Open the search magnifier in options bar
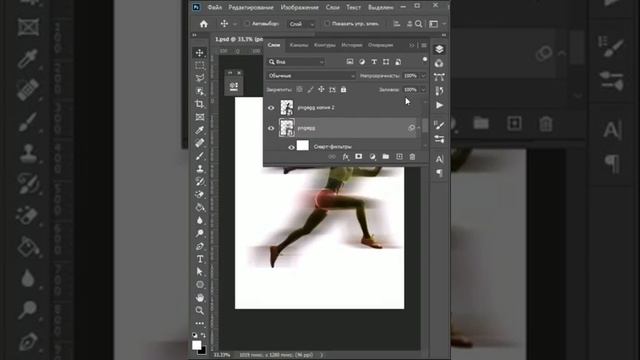The width and height of the screenshot is (640, 360). 418,24
